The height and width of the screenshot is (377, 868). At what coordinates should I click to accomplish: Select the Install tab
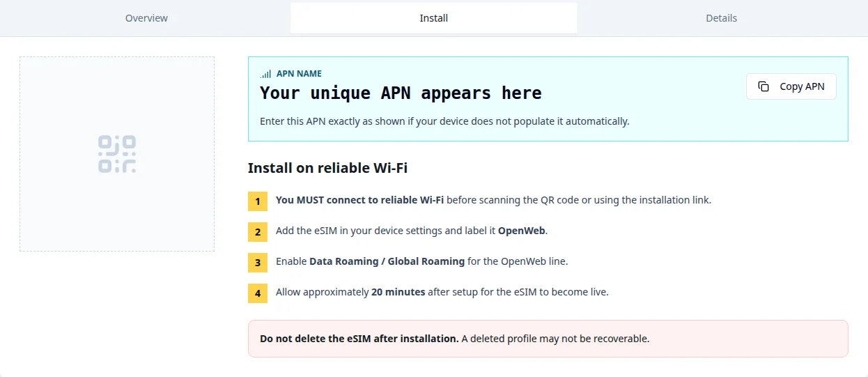point(434,18)
